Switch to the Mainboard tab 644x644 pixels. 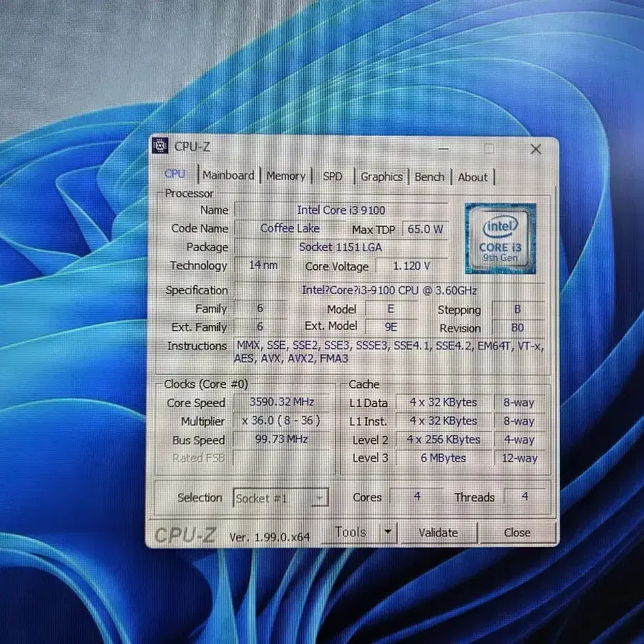(228, 175)
